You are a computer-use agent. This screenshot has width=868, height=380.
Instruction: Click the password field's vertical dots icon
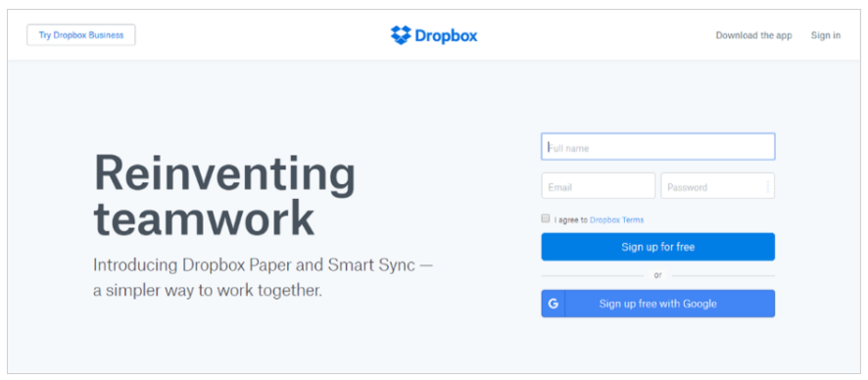[767, 187]
